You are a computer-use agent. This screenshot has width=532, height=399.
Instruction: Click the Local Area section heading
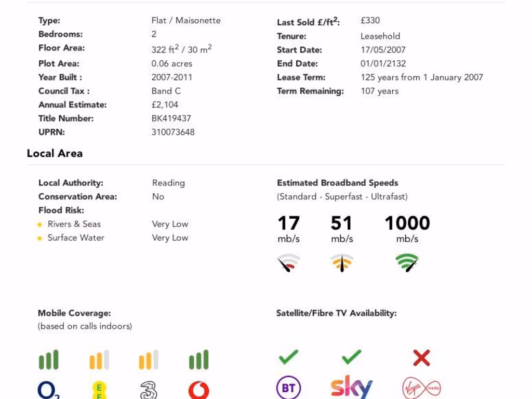55,153
